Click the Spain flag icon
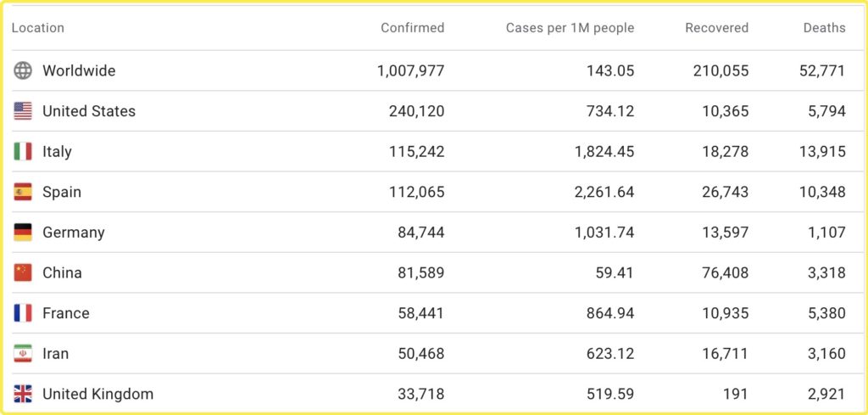 pos(23,192)
